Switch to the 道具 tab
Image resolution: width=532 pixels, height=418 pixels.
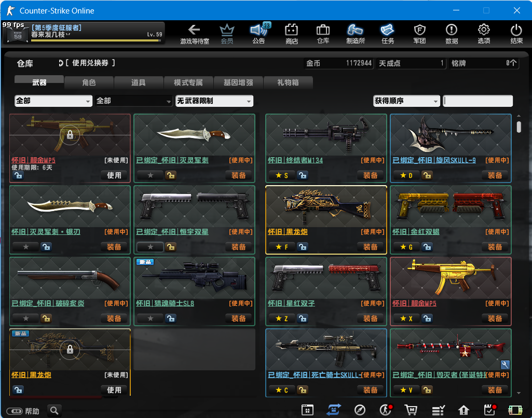139,82
